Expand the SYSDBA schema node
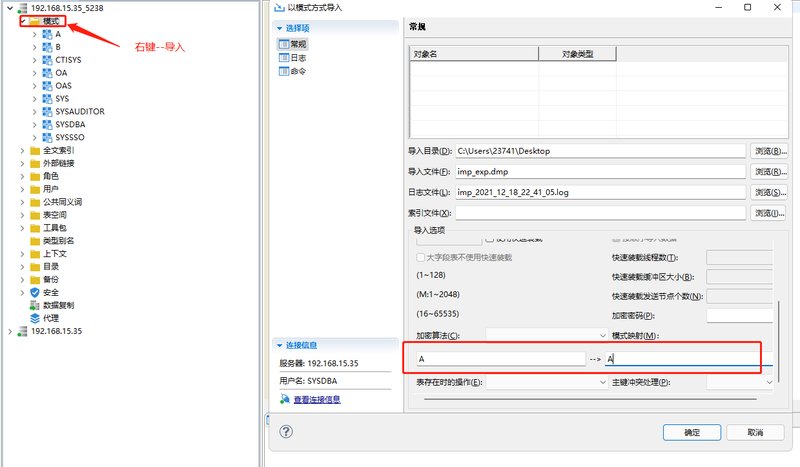 pyautogui.click(x=34, y=125)
